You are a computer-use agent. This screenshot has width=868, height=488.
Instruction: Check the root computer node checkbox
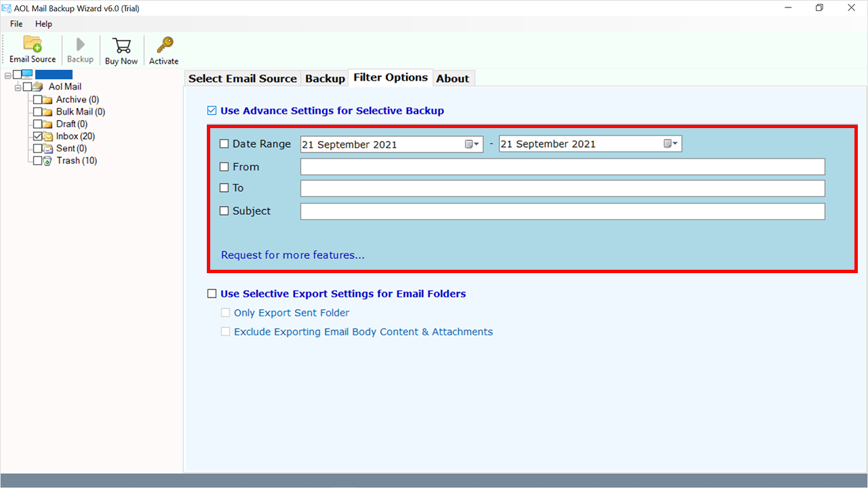click(18, 75)
